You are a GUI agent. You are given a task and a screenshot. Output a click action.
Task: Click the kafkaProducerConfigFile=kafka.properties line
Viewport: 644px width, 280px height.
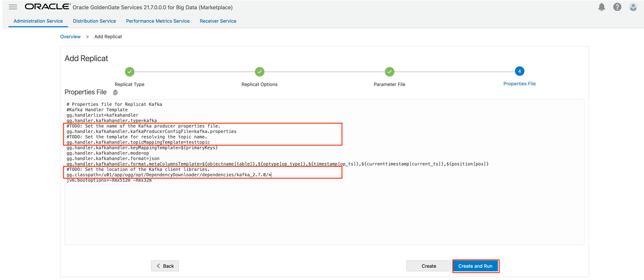(152, 131)
